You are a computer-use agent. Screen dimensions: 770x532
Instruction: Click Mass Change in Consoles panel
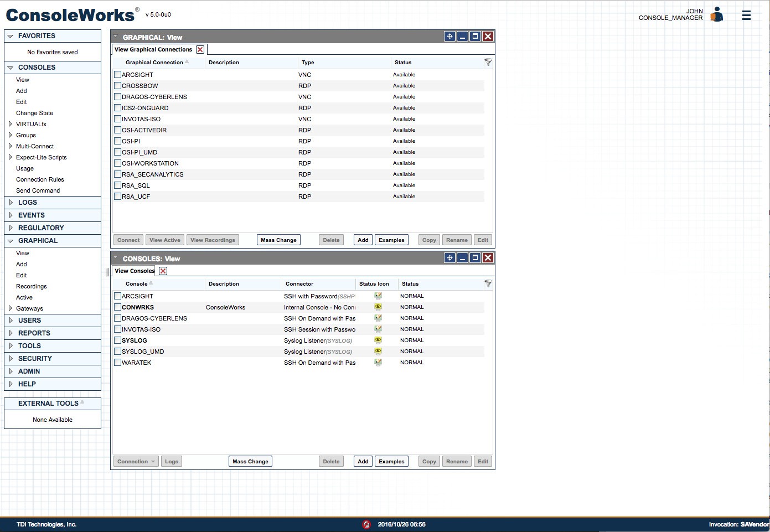tap(250, 461)
